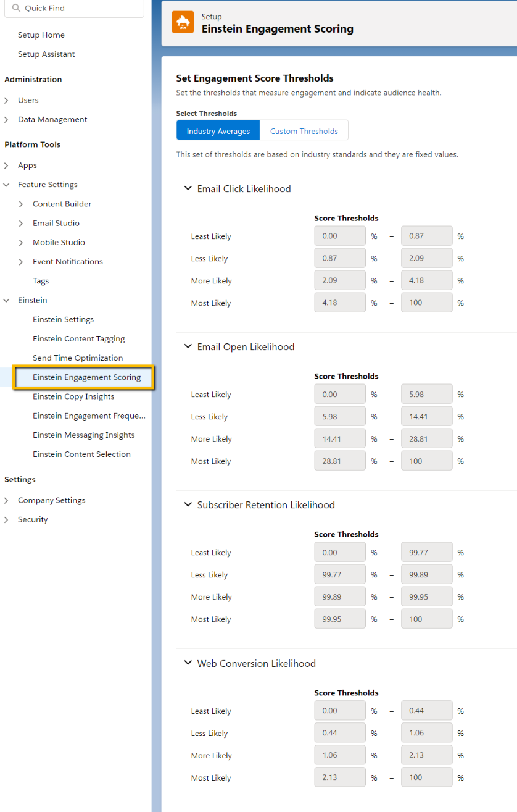Image resolution: width=517 pixels, height=812 pixels.
Task: Collapse the Subscriber Retention Likelihood section
Action: (188, 504)
